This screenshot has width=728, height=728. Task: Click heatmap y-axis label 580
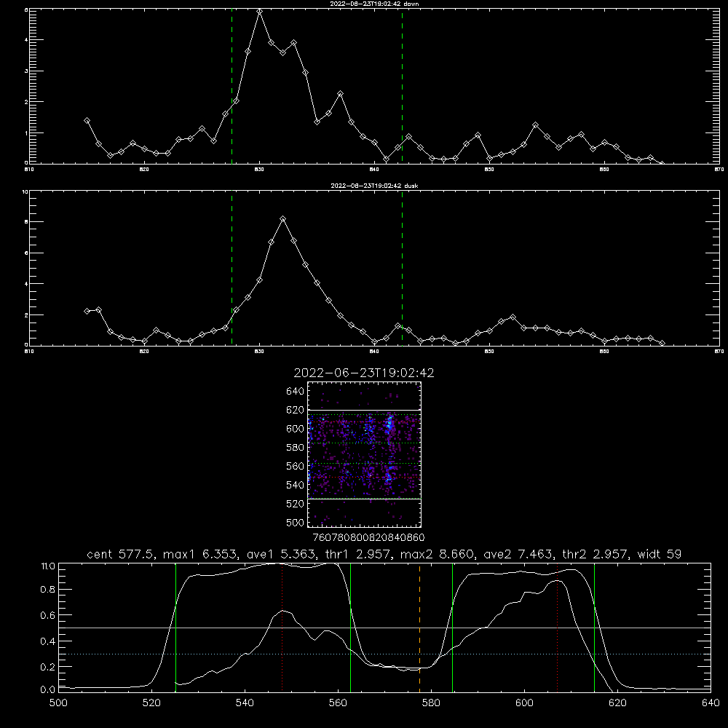point(296,448)
